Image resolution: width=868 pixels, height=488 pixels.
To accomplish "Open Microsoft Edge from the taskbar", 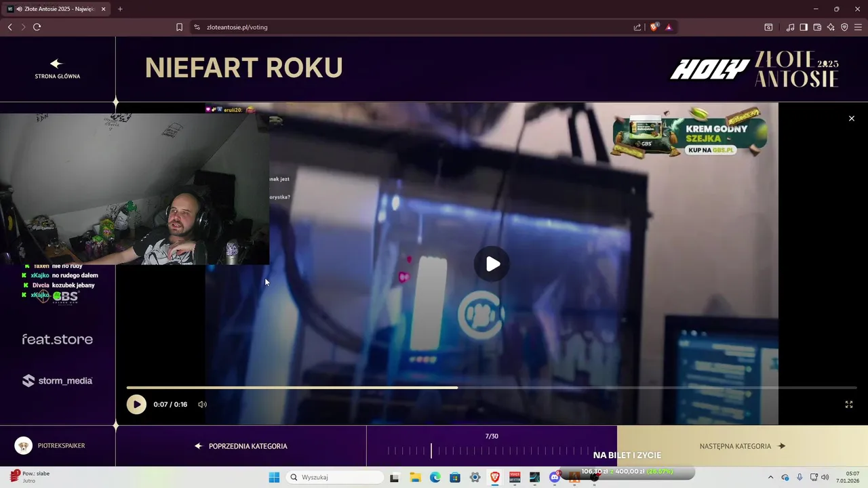I will click(435, 477).
